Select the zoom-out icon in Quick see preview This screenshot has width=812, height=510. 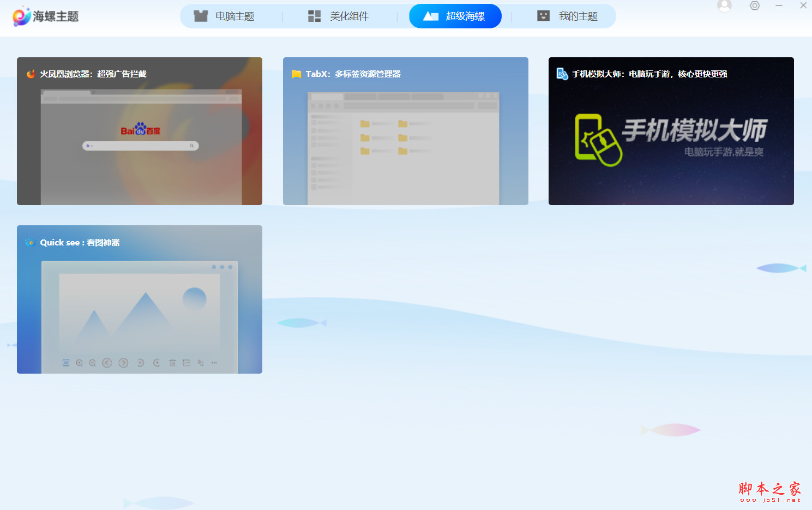coord(93,362)
